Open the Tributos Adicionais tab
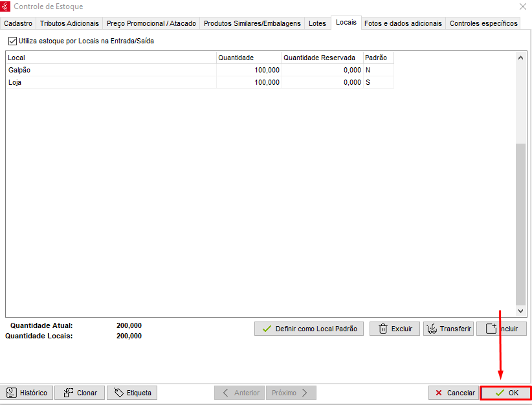The image size is (532, 405). coord(69,23)
